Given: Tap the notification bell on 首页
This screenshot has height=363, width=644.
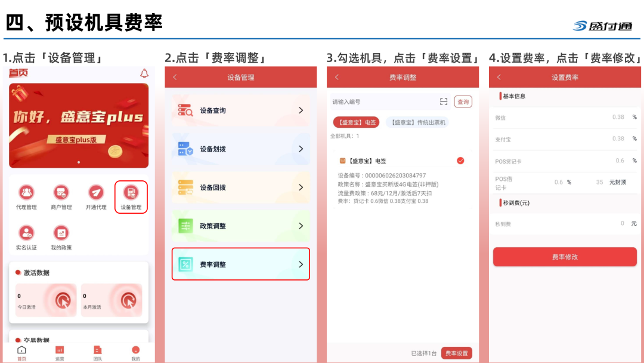Looking at the screenshot, I should [144, 73].
